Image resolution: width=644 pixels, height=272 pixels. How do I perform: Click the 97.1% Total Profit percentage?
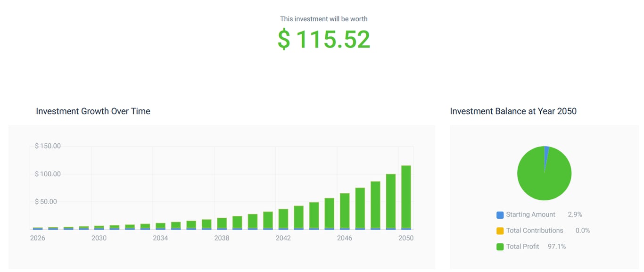[557, 247]
